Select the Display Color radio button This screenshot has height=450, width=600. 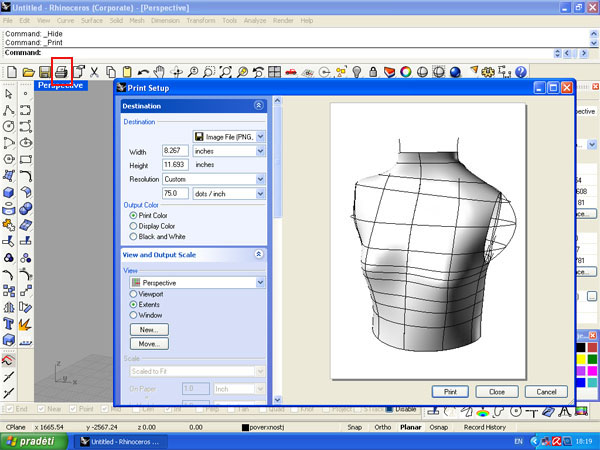(133, 225)
